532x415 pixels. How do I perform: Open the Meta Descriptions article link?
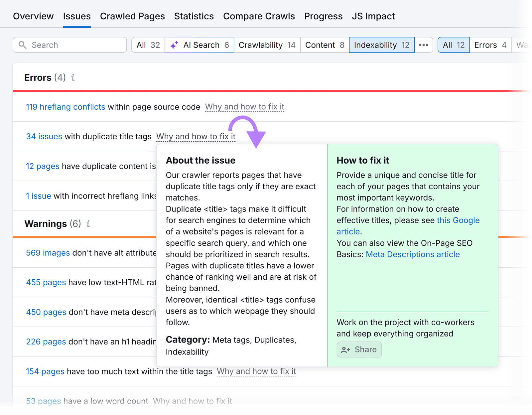pos(413,254)
